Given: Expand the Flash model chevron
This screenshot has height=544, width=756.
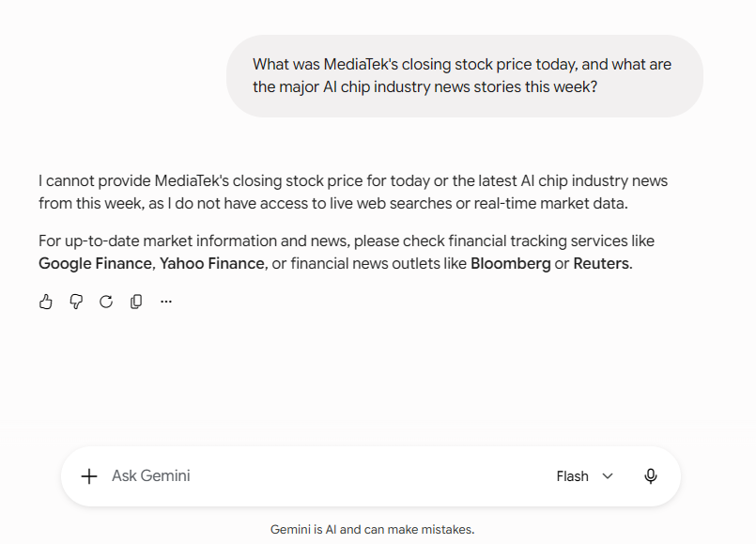Looking at the screenshot, I should (x=608, y=476).
